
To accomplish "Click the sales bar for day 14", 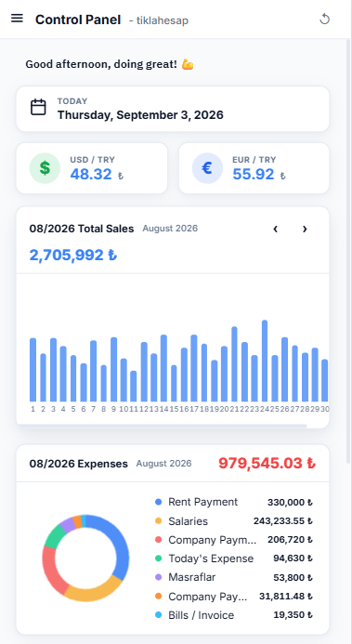I will 163,368.
